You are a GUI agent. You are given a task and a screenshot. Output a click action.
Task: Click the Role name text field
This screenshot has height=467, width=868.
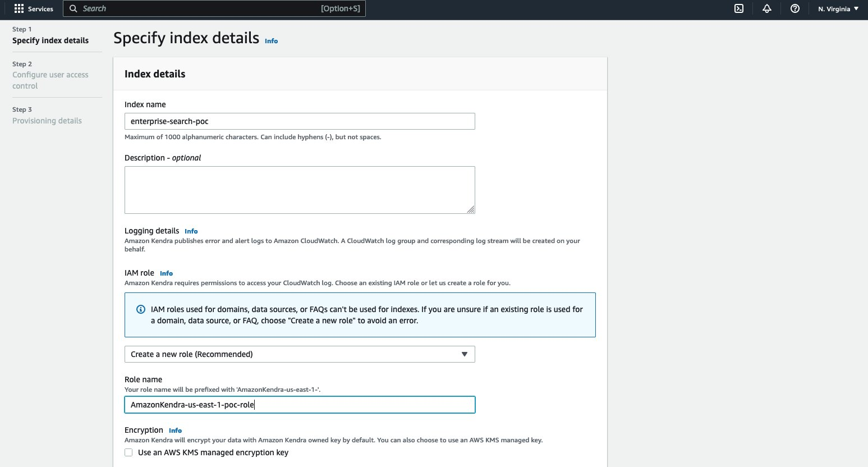click(300, 405)
